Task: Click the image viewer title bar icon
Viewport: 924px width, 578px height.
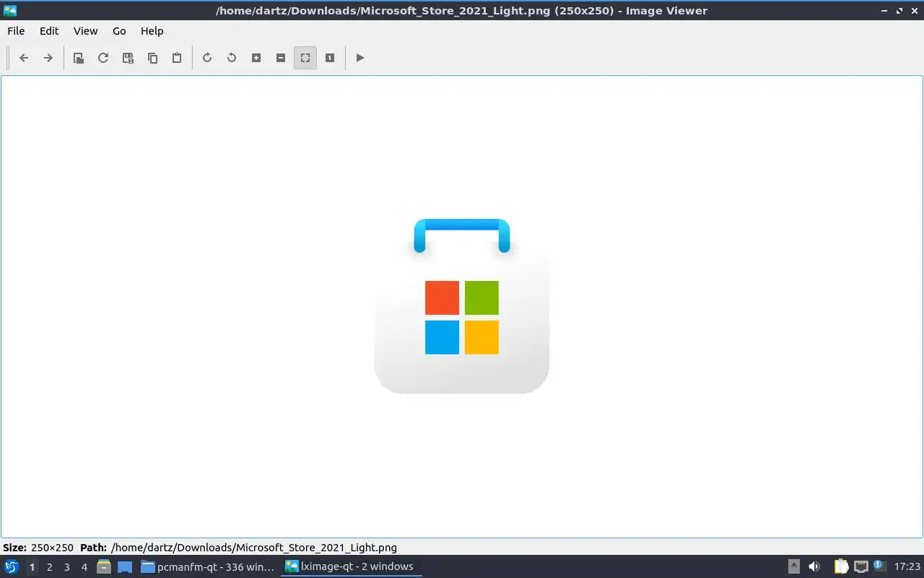Action: pos(10,10)
